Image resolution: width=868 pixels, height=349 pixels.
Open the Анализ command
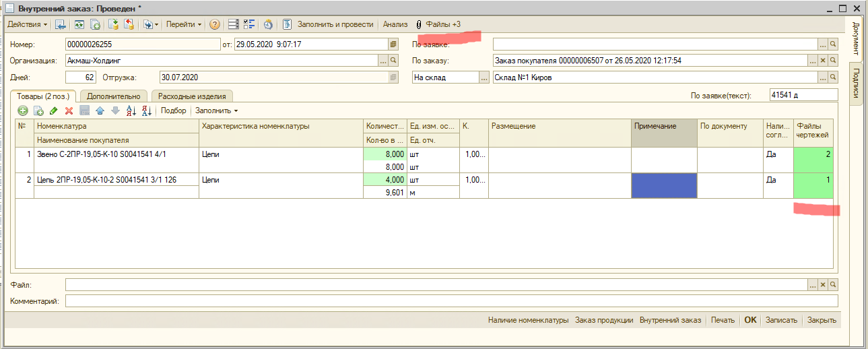pyautogui.click(x=395, y=24)
